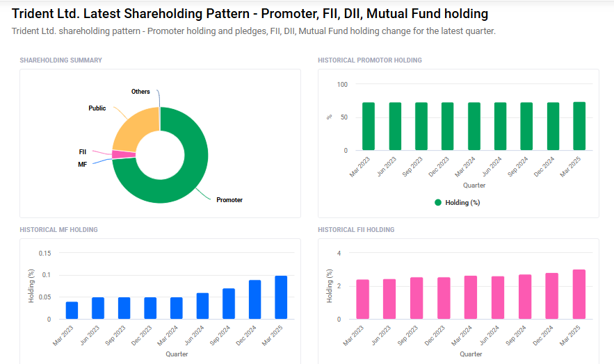Image resolution: width=614 pixels, height=364 pixels.
Task: Click Mar 2025 bar in FII holding chart
Action: click(579, 294)
